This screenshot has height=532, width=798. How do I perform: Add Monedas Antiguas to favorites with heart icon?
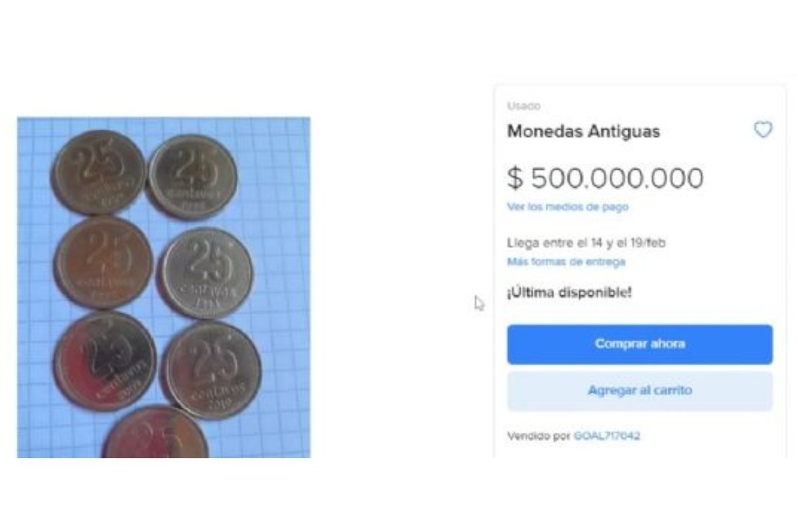click(763, 130)
